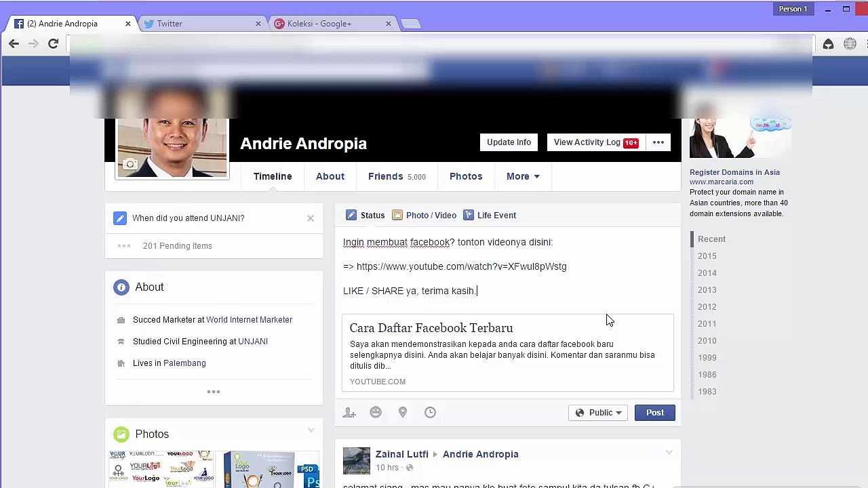The width and height of the screenshot is (868, 488).
Task: Jump to 1999 in timeline navigation
Action: pyautogui.click(x=707, y=358)
